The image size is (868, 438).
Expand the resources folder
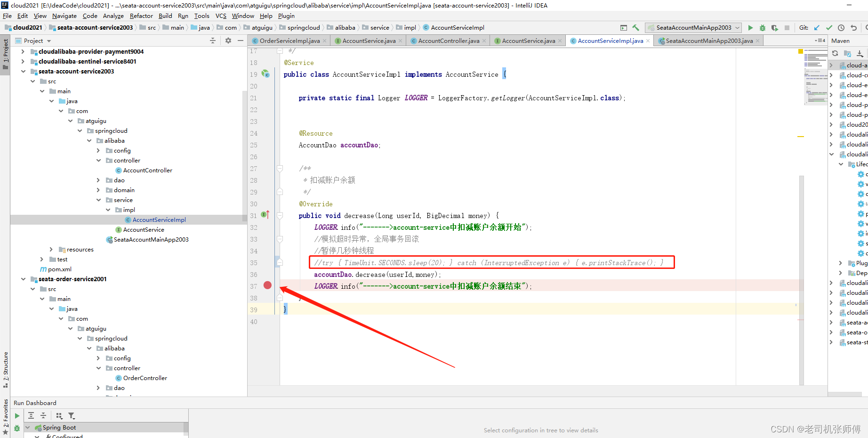point(51,250)
